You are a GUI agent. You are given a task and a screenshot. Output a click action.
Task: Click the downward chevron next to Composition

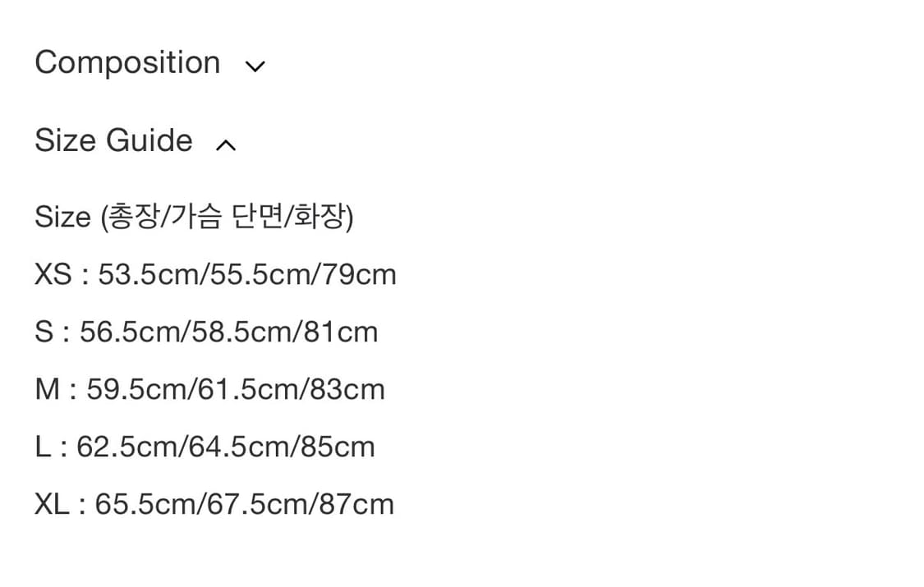coord(255,66)
